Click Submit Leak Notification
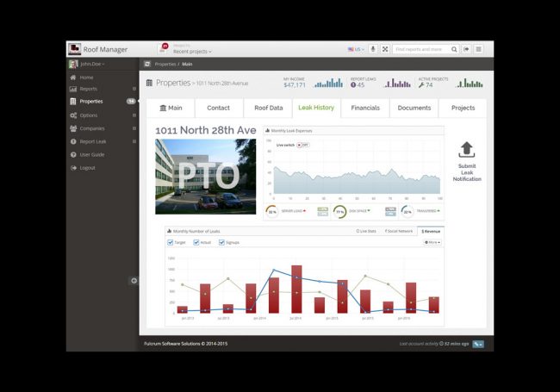The image size is (560, 392). (x=467, y=172)
